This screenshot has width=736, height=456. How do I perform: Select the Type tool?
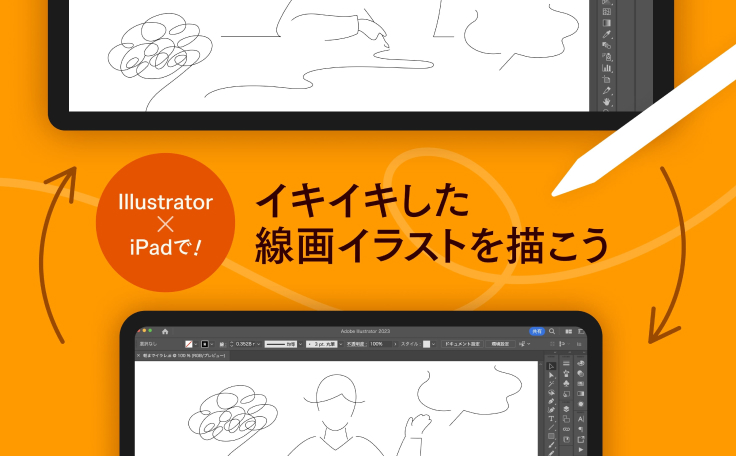pos(552,418)
